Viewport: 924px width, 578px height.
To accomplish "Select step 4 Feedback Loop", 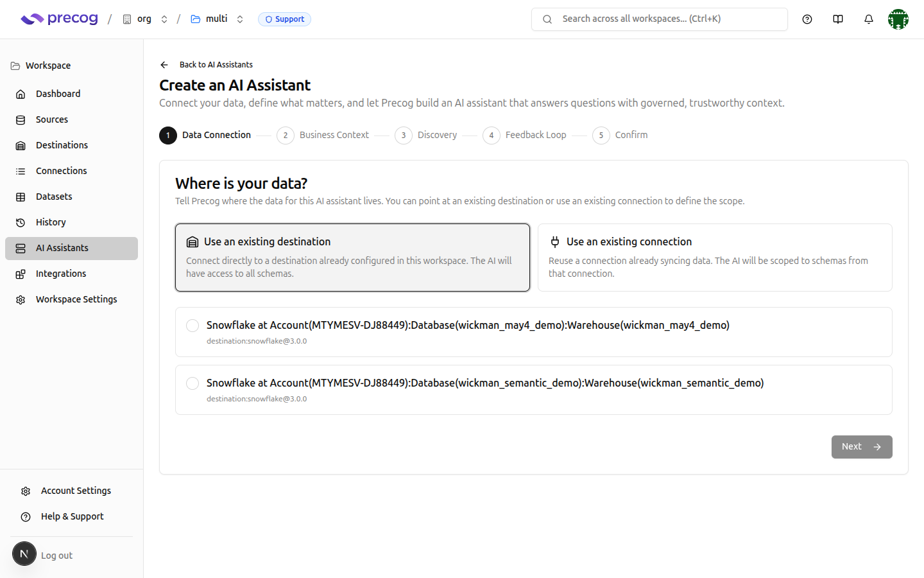I will click(x=524, y=136).
